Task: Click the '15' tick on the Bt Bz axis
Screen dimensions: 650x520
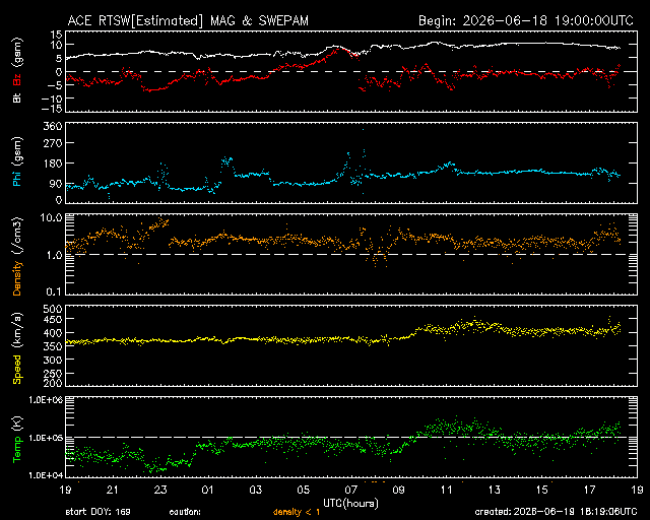Action: coord(57,34)
